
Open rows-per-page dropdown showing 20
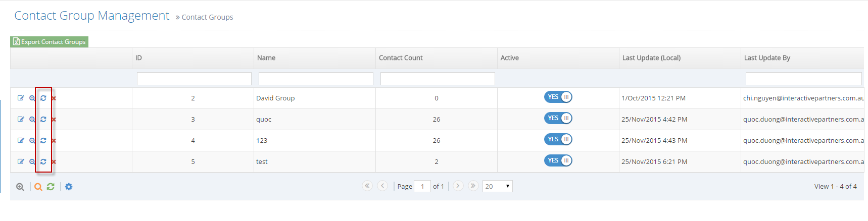click(x=497, y=186)
